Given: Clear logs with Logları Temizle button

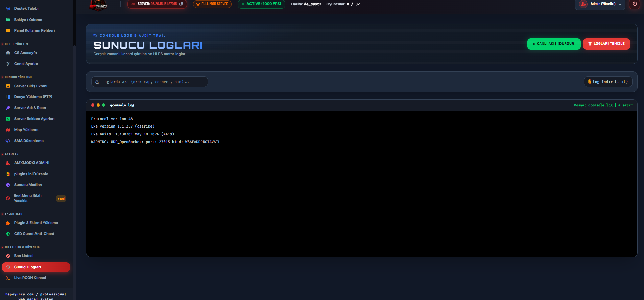Looking at the screenshot, I should [x=606, y=44].
